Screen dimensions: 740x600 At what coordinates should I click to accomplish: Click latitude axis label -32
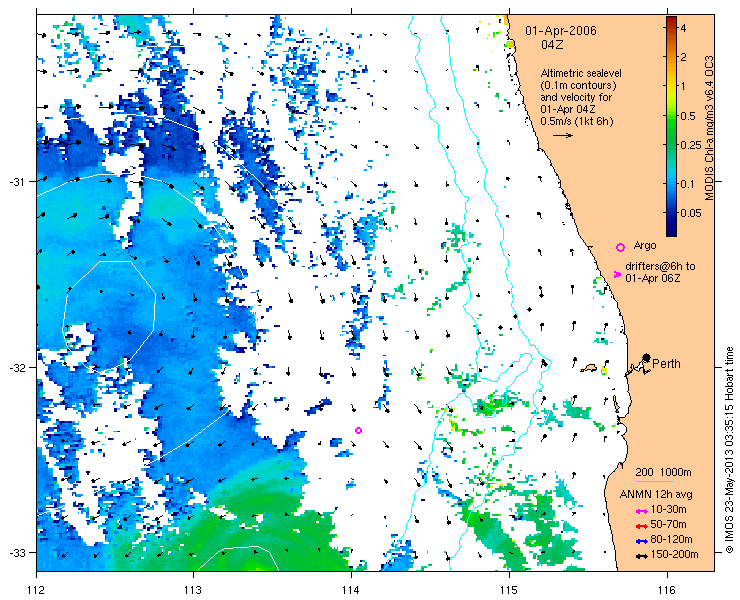[17, 367]
